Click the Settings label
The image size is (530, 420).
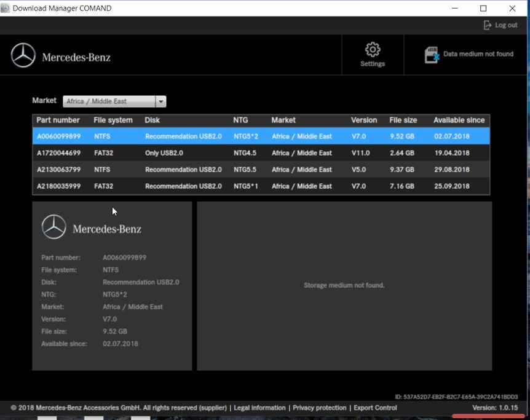[373, 64]
